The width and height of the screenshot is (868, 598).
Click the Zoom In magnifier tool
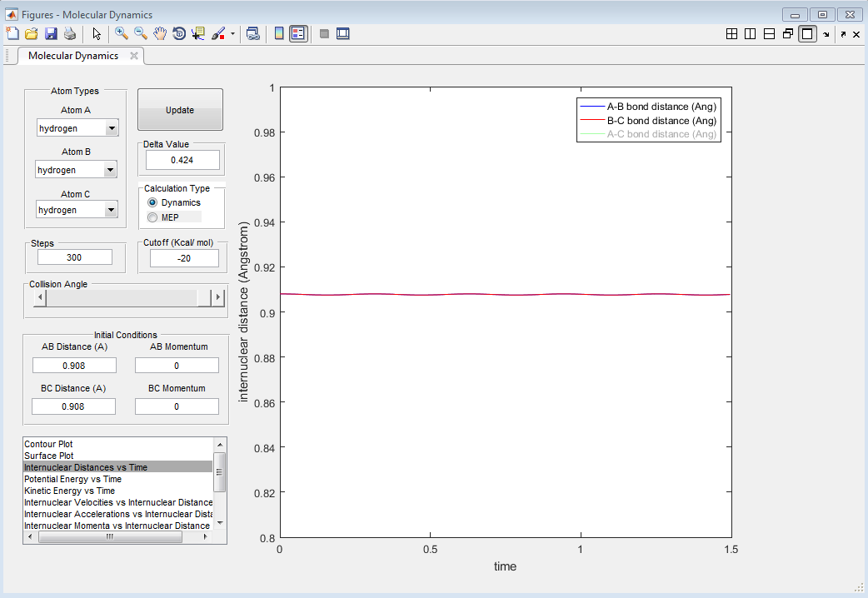(x=122, y=34)
